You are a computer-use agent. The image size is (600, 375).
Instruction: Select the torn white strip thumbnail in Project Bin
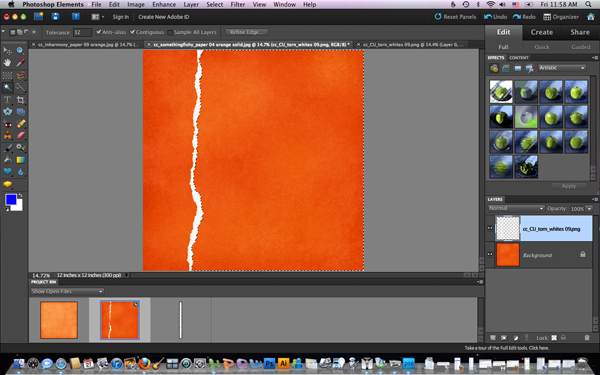(x=181, y=320)
